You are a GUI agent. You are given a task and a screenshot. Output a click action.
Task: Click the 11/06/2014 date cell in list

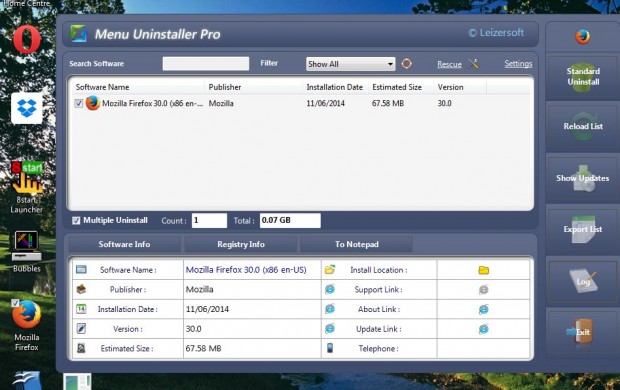point(326,103)
